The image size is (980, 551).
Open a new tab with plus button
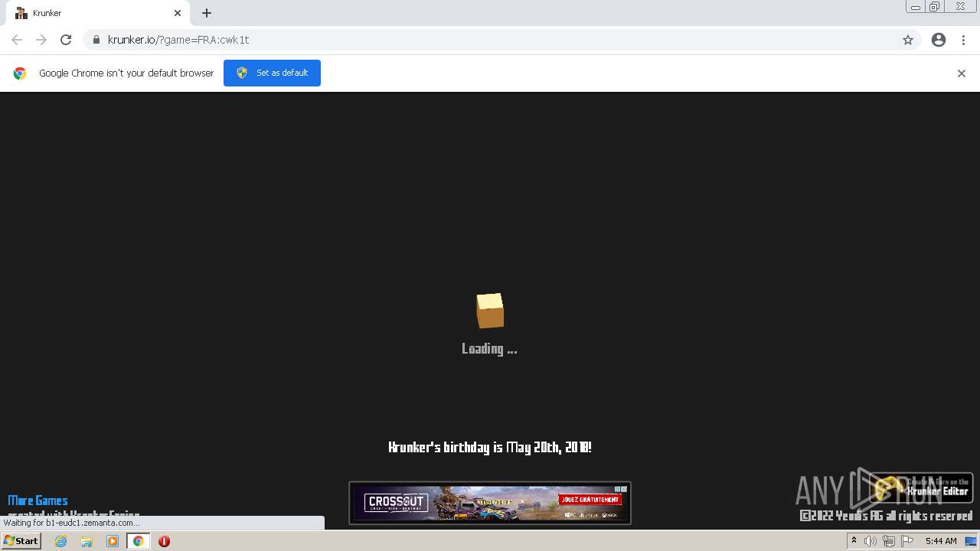(207, 13)
